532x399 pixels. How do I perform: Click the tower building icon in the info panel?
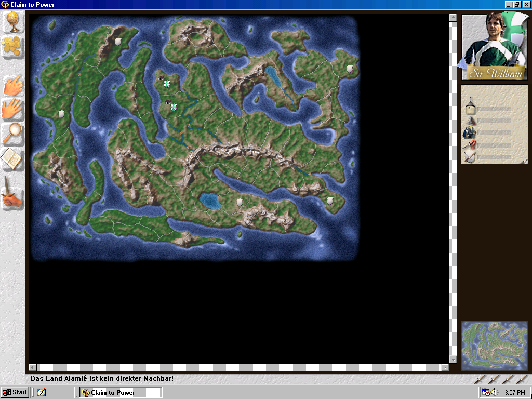click(470, 106)
